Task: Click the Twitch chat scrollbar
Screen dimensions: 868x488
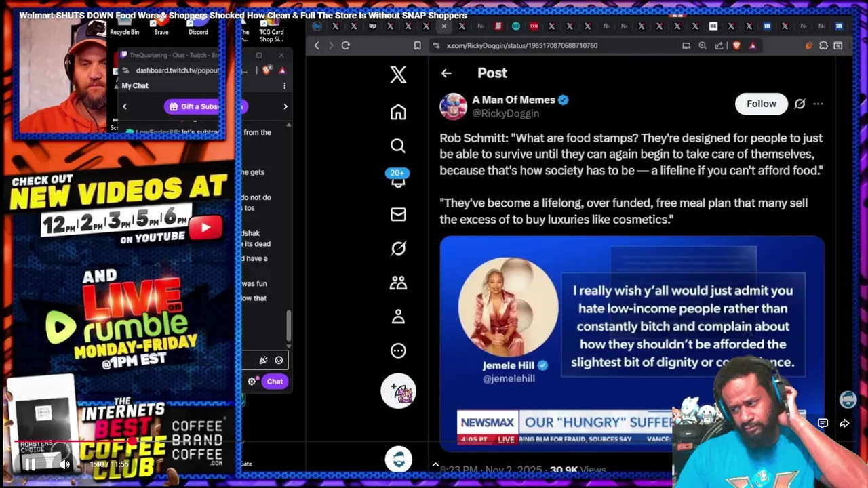Action: (x=289, y=325)
